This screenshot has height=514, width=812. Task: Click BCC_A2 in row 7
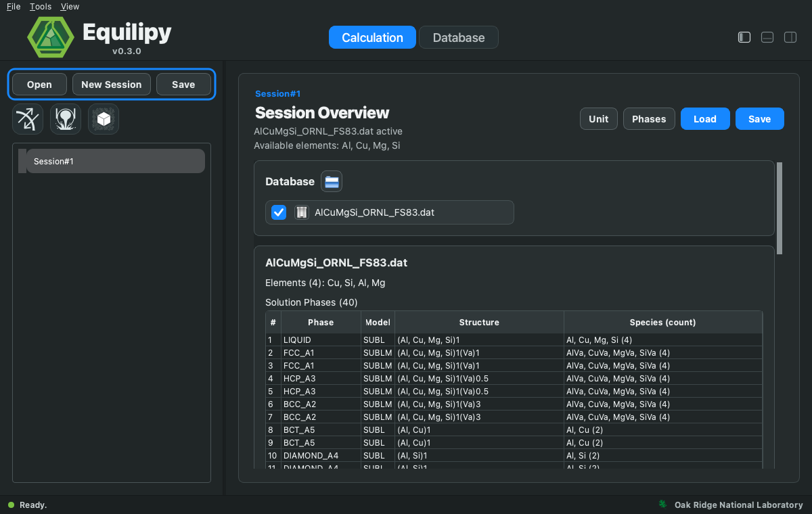point(321,417)
